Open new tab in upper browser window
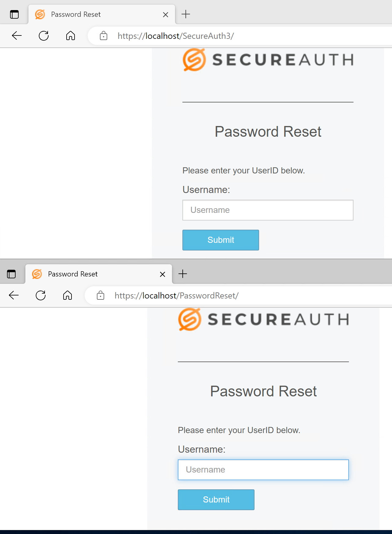The image size is (392, 534). 186,14
